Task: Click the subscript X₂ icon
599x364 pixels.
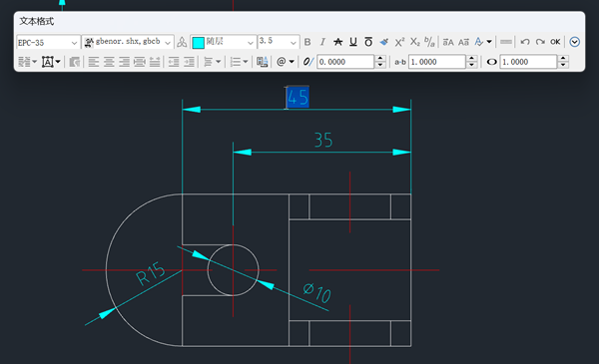Action: click(x=415, y=42)
